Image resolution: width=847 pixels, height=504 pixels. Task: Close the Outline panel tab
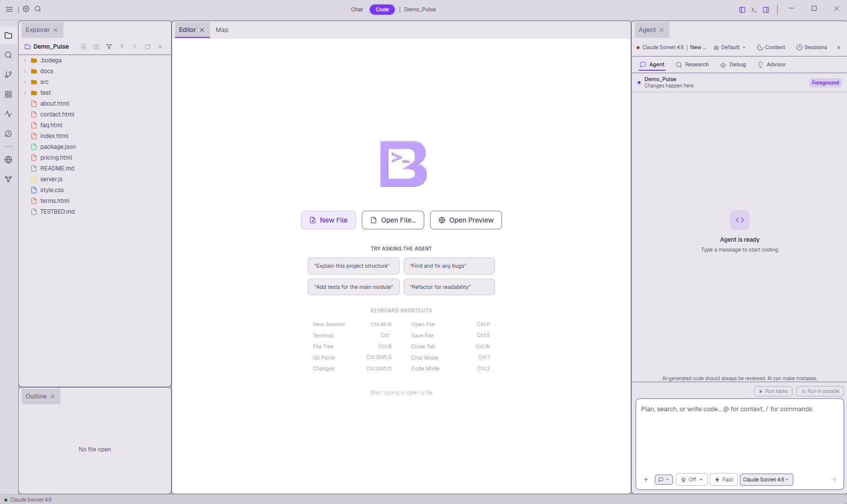(x=53, y=396)
